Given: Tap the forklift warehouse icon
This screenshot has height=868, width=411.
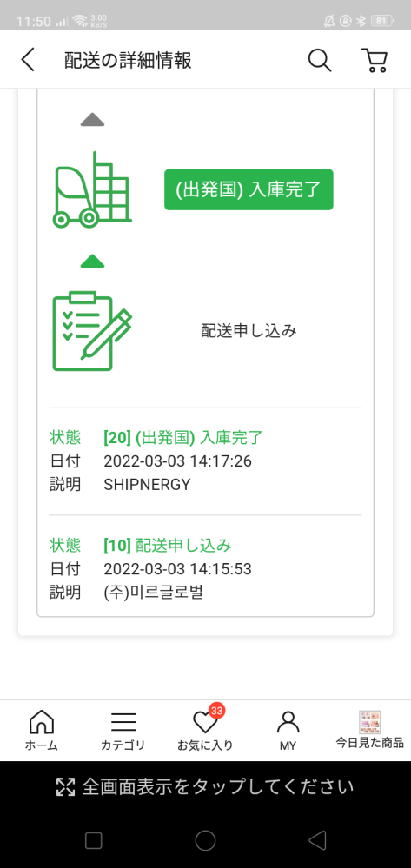Looking at the screenshot, I should pos(92,189).
